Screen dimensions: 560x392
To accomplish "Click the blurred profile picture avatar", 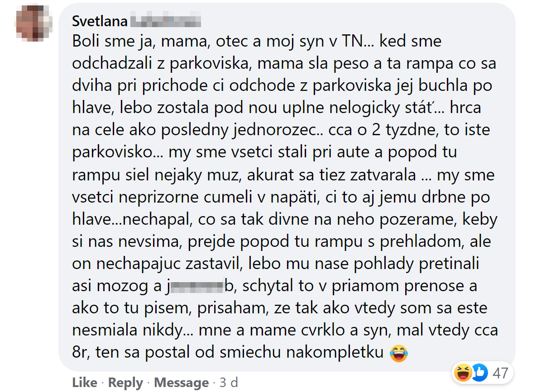I will pos(33,22).
